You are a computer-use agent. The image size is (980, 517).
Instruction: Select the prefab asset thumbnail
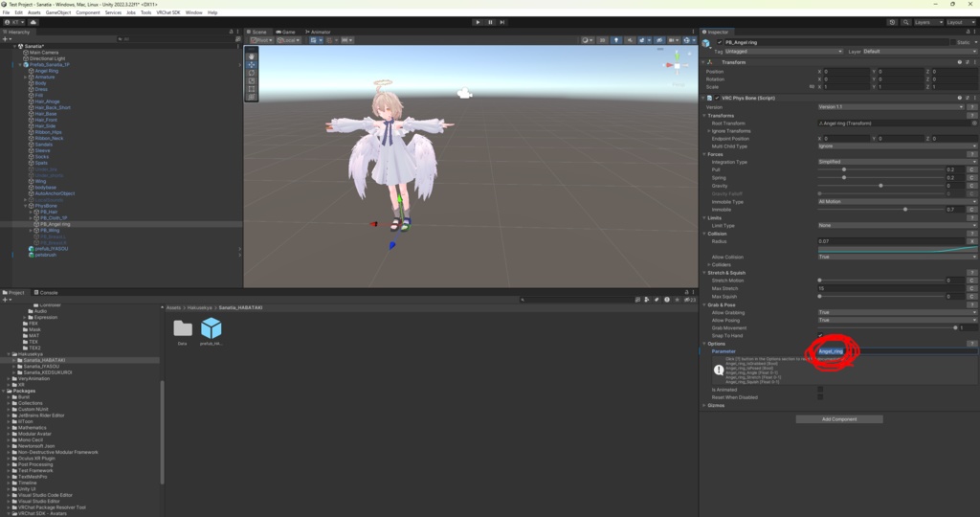pyautogui.click(x=211, y=328)
